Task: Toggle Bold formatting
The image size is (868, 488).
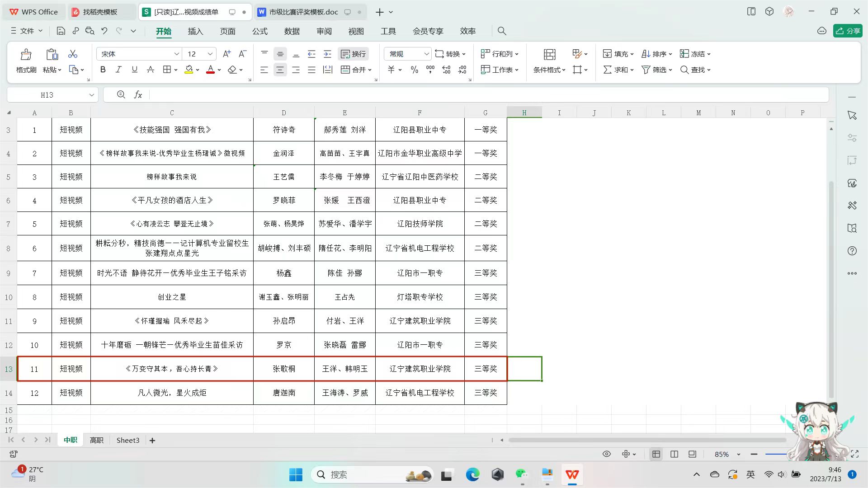Action: 103,70
